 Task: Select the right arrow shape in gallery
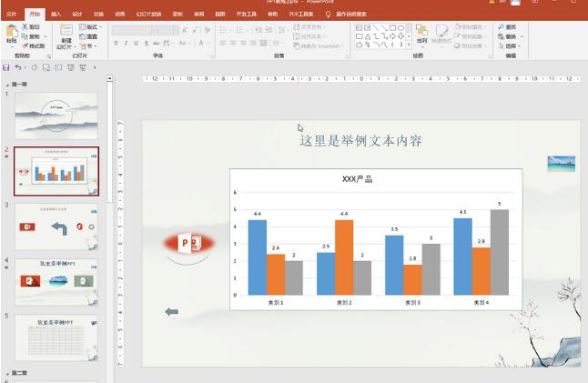[392, 36]
